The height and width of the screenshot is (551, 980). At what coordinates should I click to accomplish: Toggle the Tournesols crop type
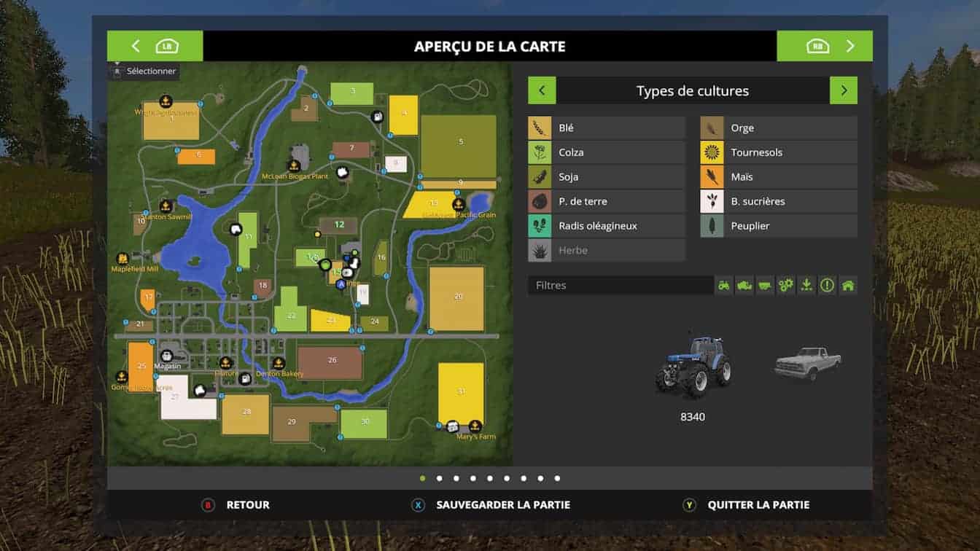778,152
